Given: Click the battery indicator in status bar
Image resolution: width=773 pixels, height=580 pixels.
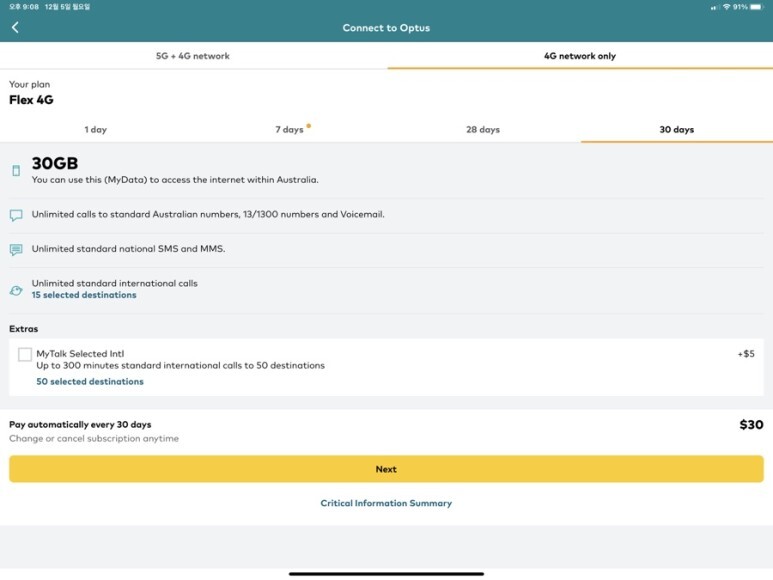Looking at the screenshot, I should tap(756, 7).
